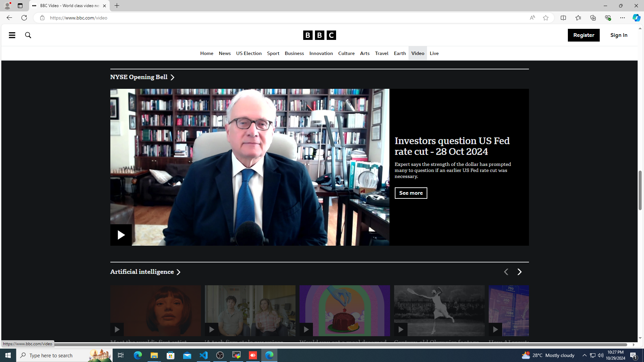The width and height of the screenshot is (644, 362).
Task: Open the Culture nav item
Action: pyautogui.click(x=346, y=53)
